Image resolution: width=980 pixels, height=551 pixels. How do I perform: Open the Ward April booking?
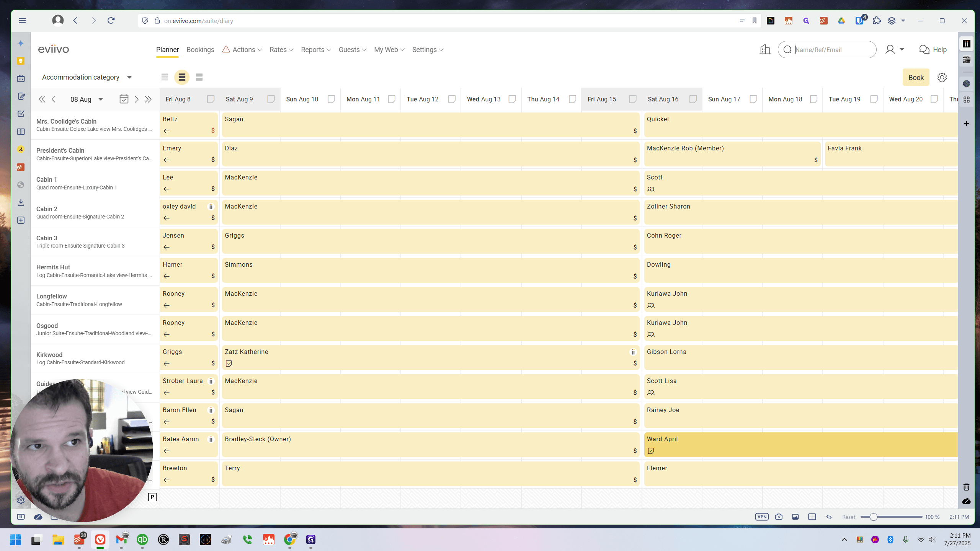tap(801, 445)
